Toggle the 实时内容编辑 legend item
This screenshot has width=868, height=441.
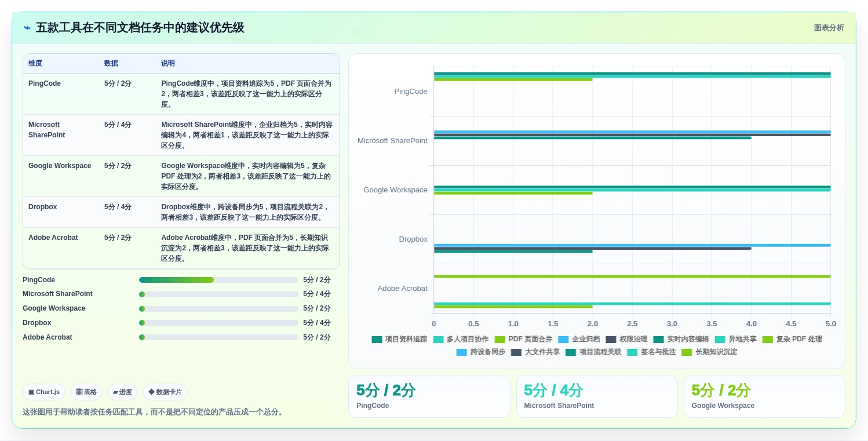[681, 339]
